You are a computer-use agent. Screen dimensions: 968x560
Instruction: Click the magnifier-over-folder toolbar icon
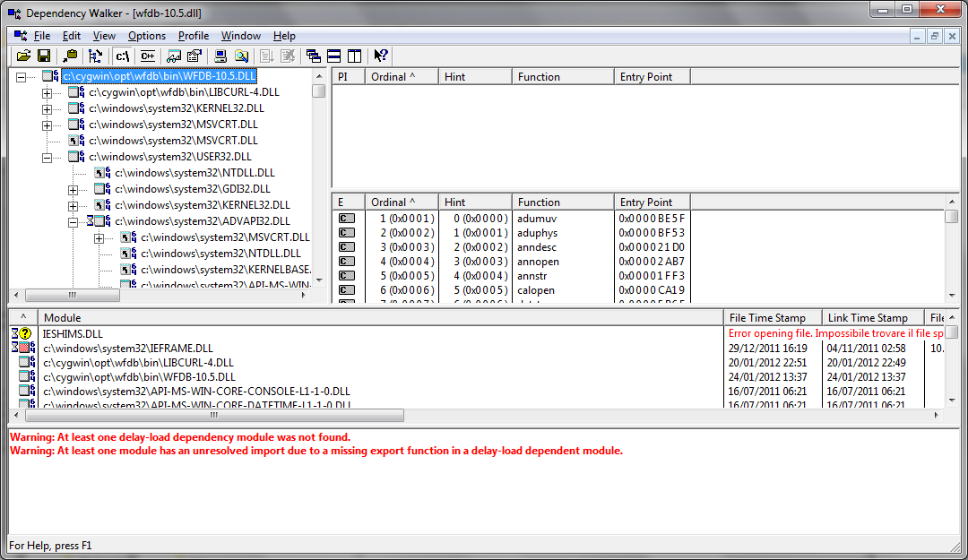click(241, 56)
